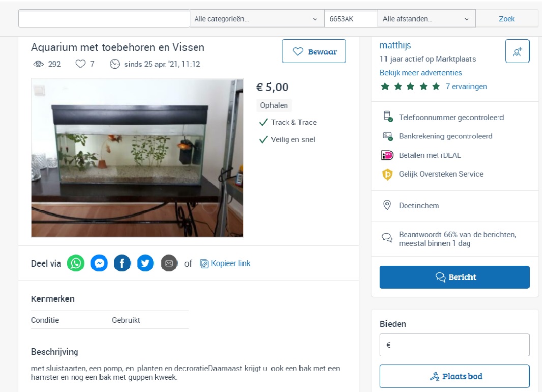Click the Kopieer link option
542x392 pixels.
[x=225, y=263]
